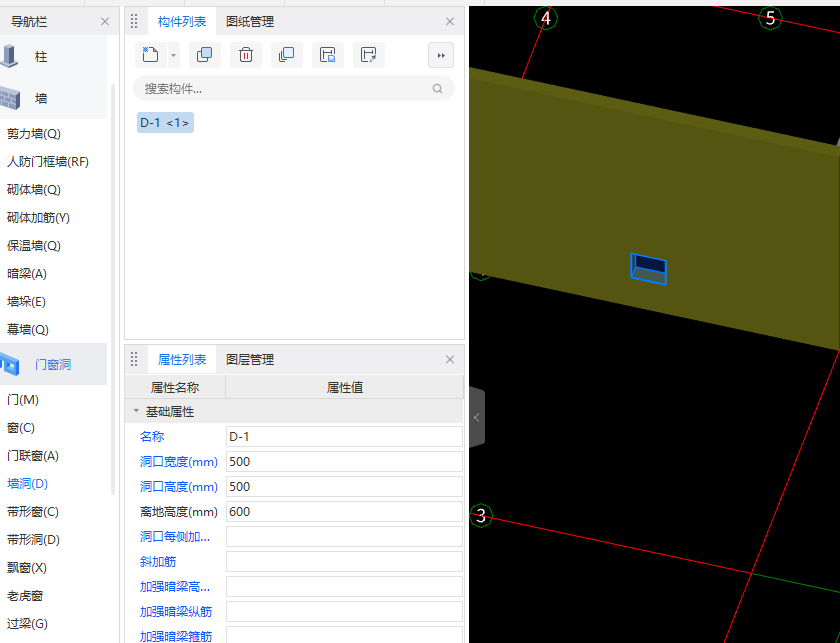Click the search magnifier icon

(438, 88)
